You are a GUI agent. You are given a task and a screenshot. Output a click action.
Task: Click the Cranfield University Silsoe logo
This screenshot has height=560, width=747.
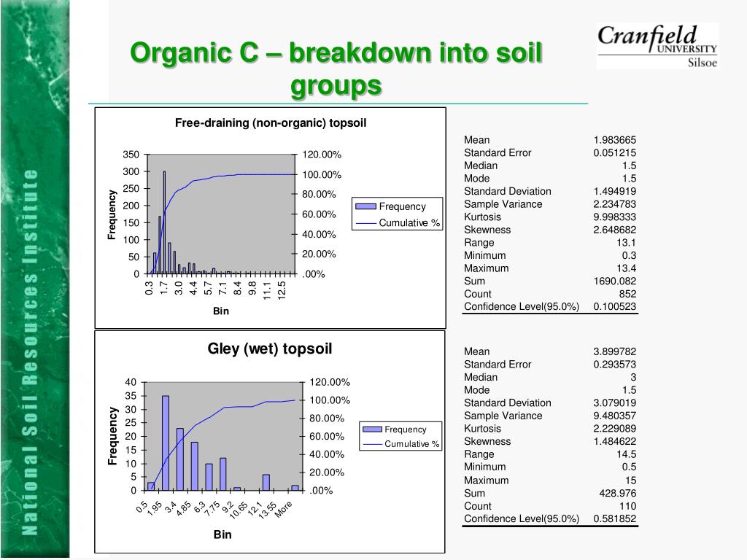657,46
